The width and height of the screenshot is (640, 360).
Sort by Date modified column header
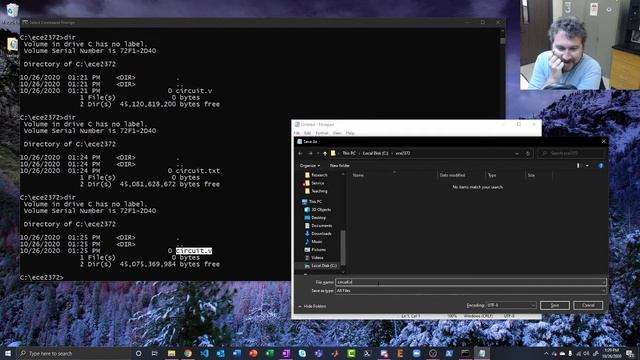(452, 176)
